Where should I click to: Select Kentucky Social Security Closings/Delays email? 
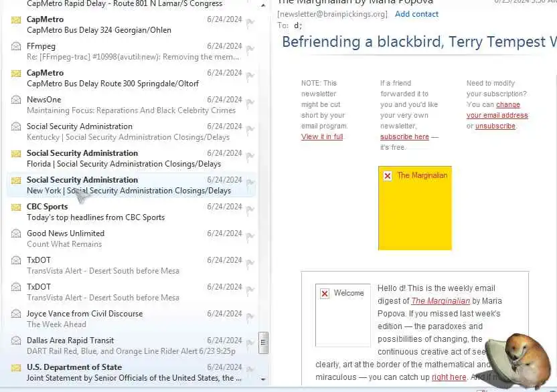(131, 132)
